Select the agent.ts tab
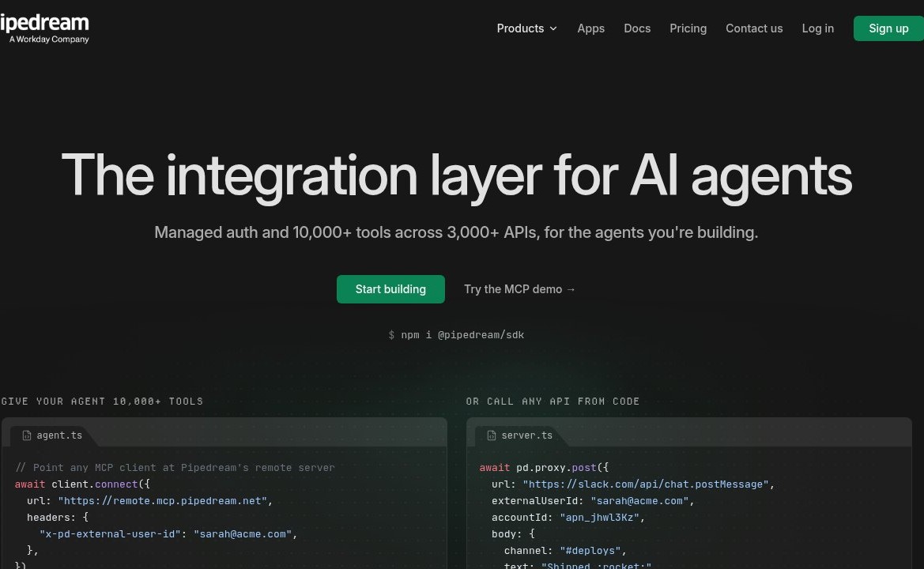Viewport: 924px width, 569px height. click(x=52, y=435)
